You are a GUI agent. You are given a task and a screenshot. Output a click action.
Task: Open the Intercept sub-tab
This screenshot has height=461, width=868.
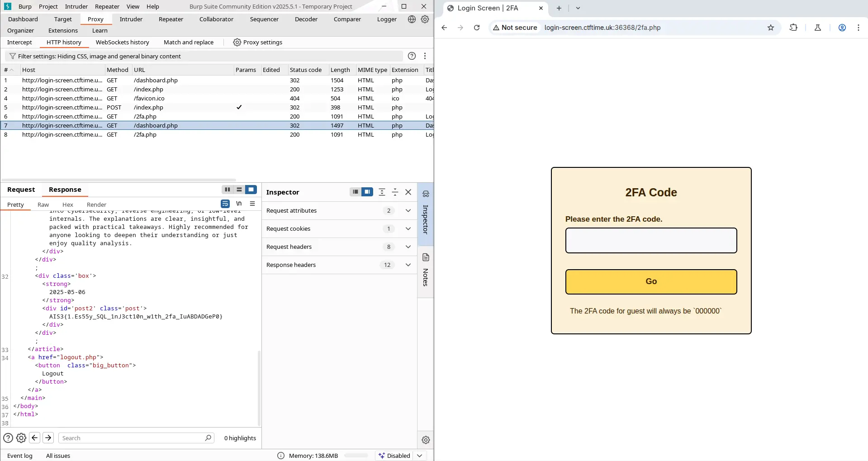[x=19, y=42]
